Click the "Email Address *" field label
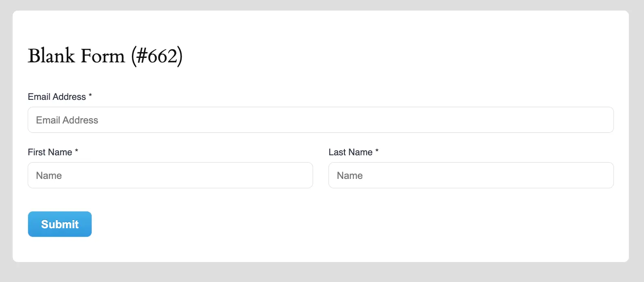This screenshot has height=282, width=644. pos(57,97)
